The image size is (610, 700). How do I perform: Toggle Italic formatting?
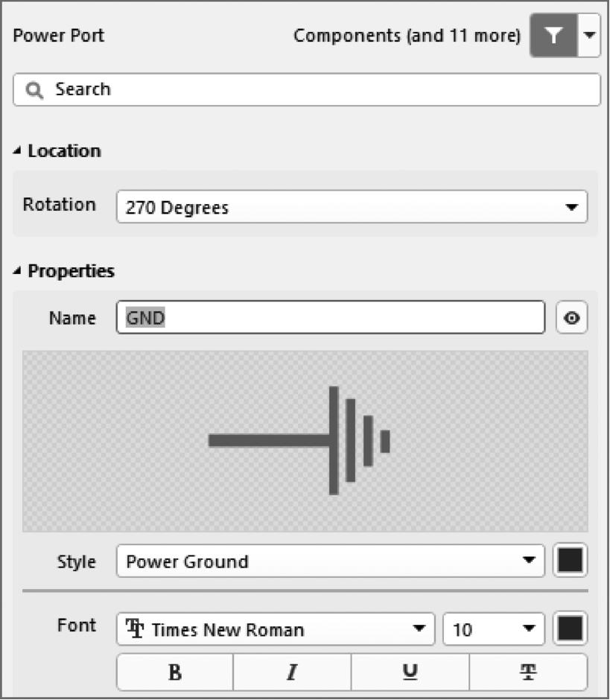pos(292,672)
